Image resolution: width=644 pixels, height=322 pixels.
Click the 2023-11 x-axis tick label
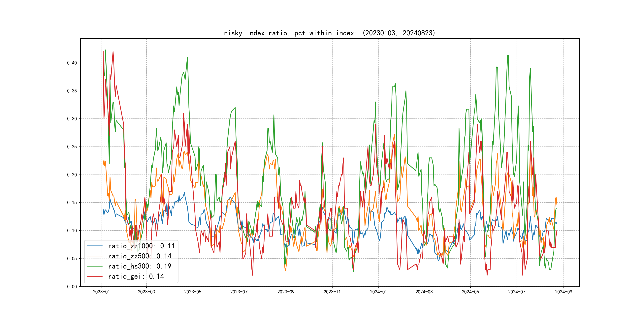(332, 292)
